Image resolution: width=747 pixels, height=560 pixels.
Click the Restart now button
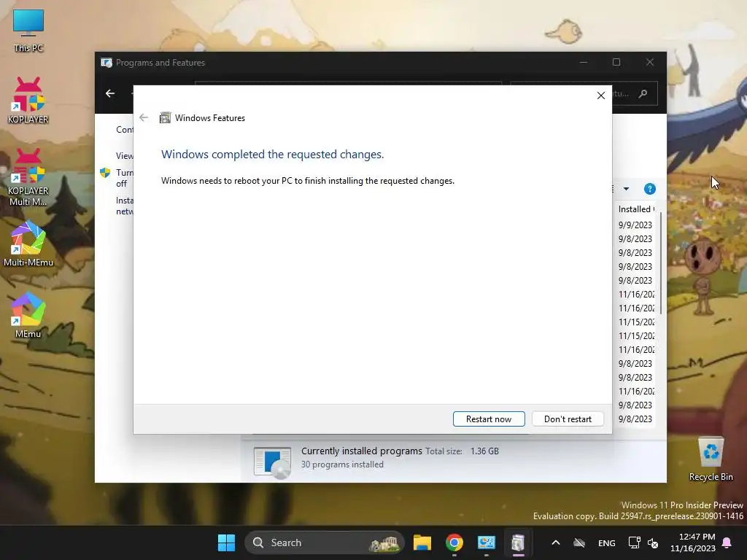tap(489, 419)
